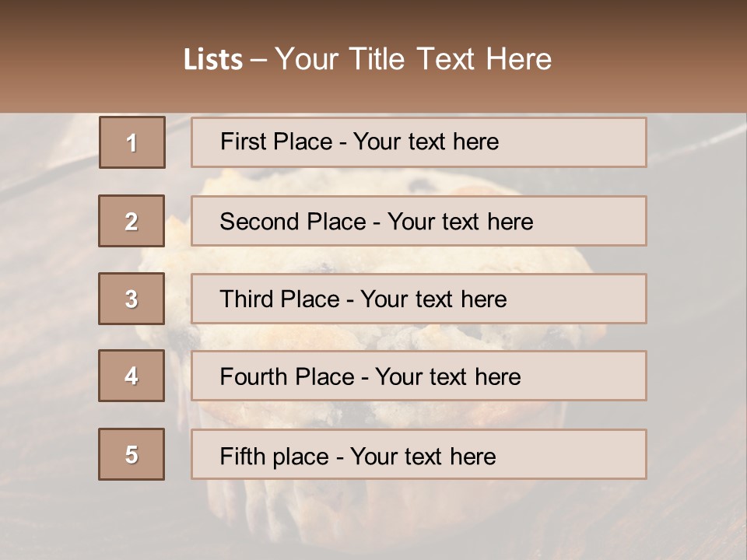Click Your text here in First Place row
This screenshot has height=560, width=747.
coord(426,142)
